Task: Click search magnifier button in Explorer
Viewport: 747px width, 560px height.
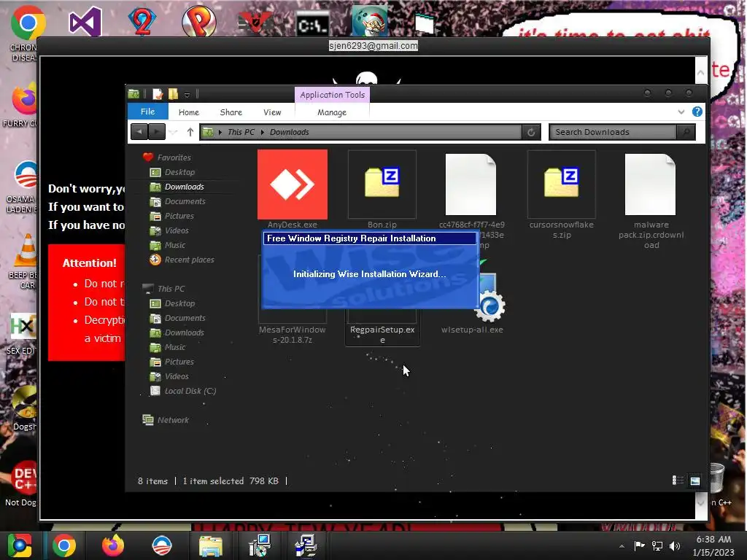Action: click(686, 133)
